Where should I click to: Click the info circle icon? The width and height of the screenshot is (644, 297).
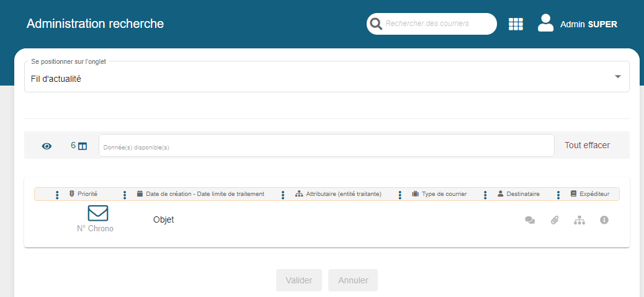pos(604,220)
